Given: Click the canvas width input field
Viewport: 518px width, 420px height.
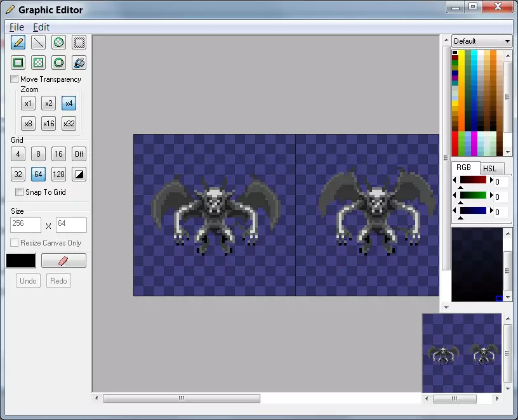Looking at the screenshot, I should (x=26, y=225).
